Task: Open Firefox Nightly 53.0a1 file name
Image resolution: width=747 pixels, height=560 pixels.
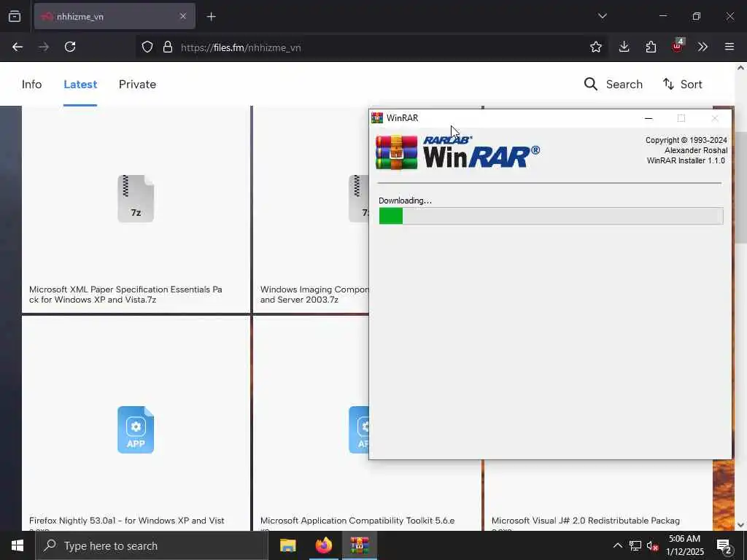Action: click(126, 521)
